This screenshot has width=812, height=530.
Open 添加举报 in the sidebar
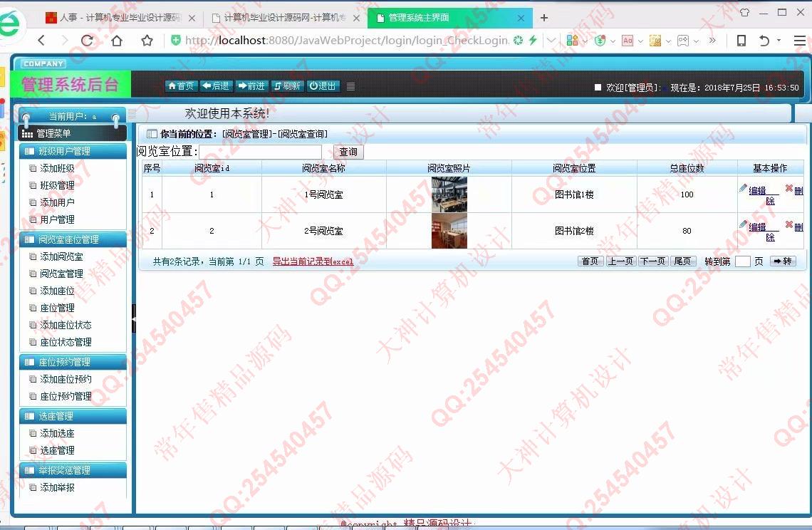coord(57,487)
